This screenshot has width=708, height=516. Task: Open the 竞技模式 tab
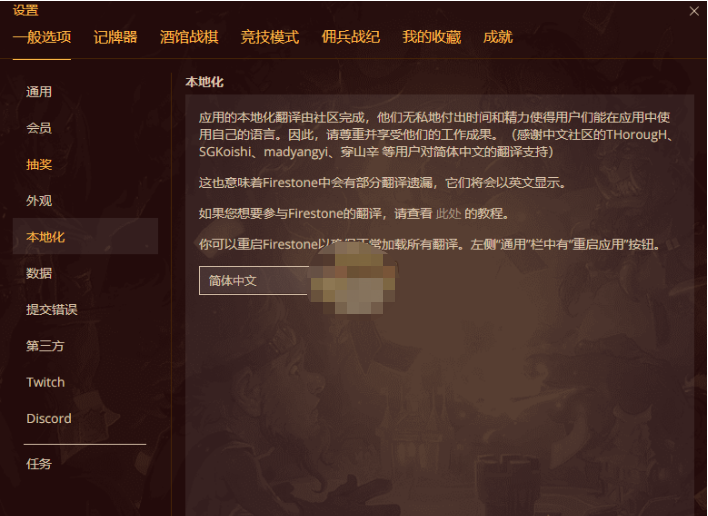click(x=270, y=37)
